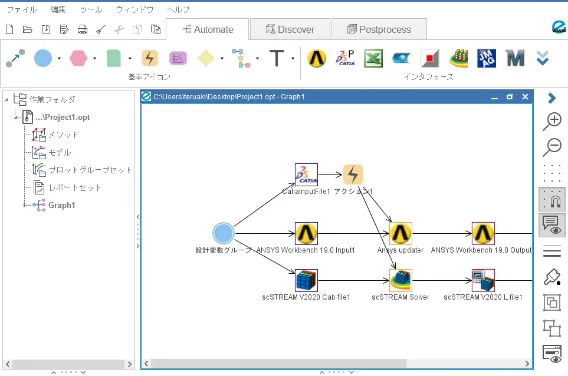Click the Ansys updater node in graph

click(400, 233)
